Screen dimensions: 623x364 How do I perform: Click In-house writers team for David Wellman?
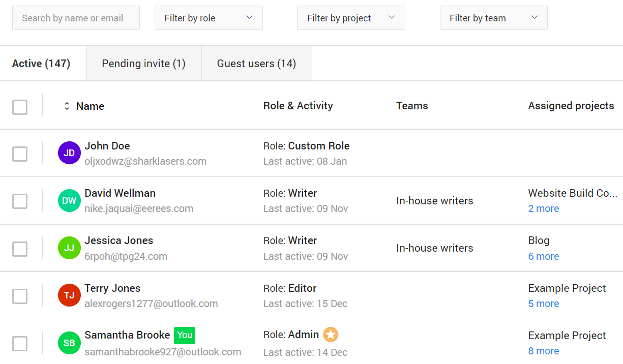pos(435,201)
